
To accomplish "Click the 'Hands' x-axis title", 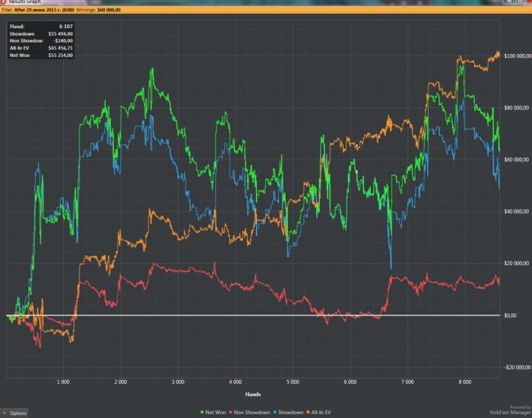I will [253, 394].
